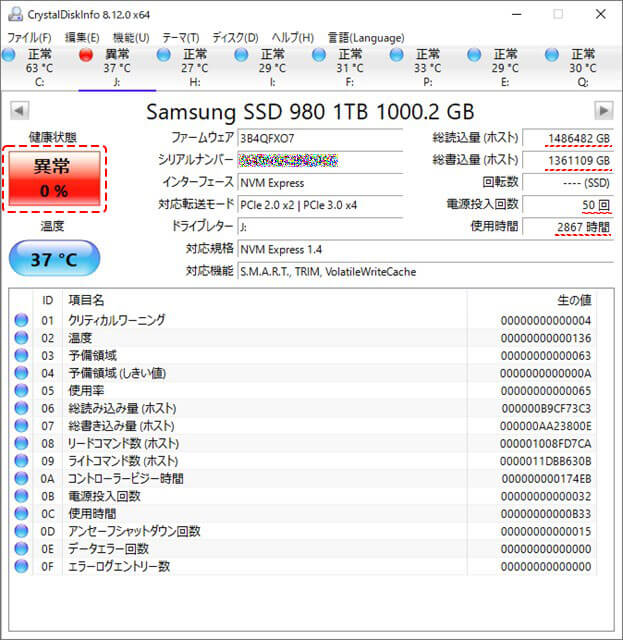Select drive P: at 33 °C
Image resolution: width=623 pixels, height=640 pixels.
click(x=427, y=68)
